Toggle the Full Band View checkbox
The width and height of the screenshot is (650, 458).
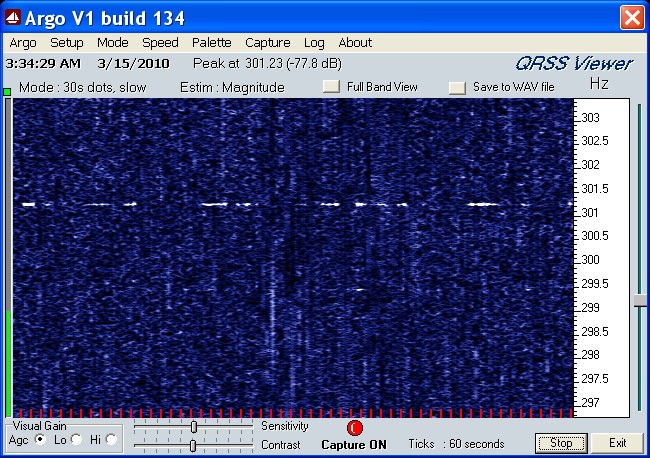331,87
